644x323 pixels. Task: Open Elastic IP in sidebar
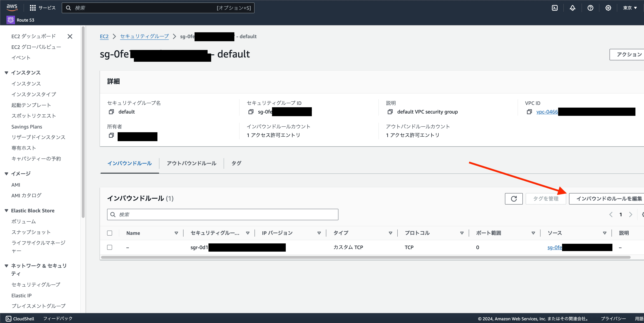tap(21, 296)
